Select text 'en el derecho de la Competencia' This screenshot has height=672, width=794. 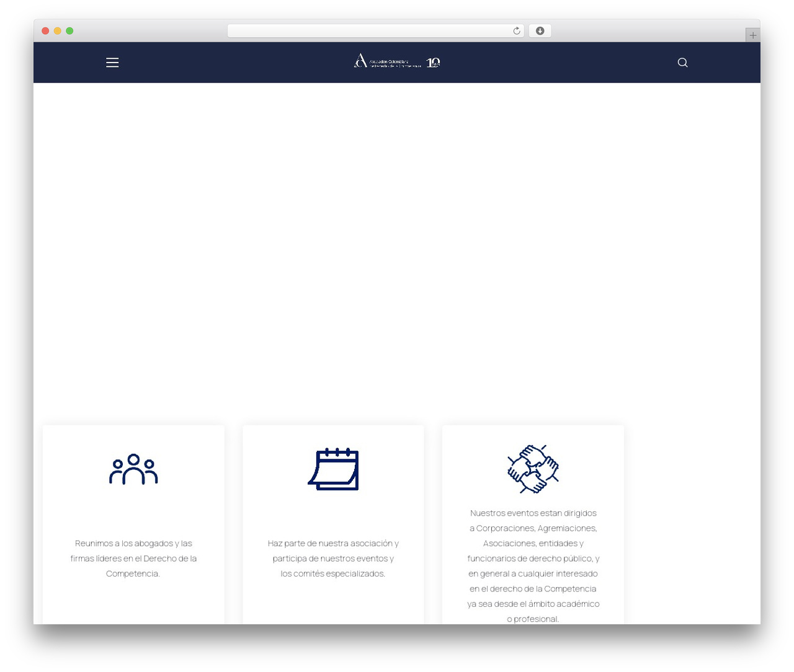[533, 589]
